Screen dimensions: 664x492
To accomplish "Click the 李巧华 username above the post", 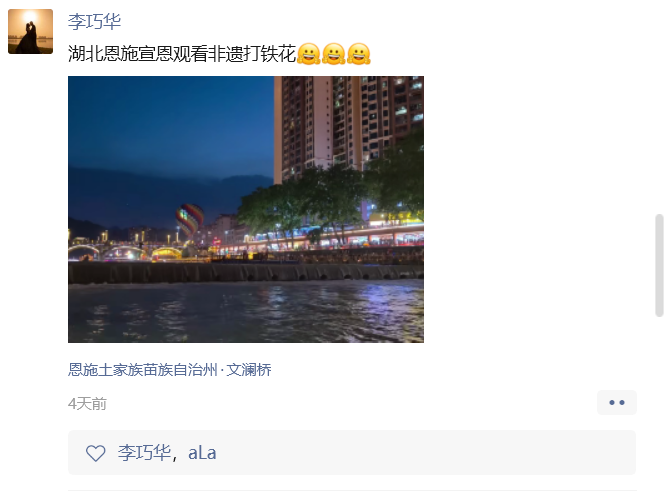I will click(x=94, y=22).
